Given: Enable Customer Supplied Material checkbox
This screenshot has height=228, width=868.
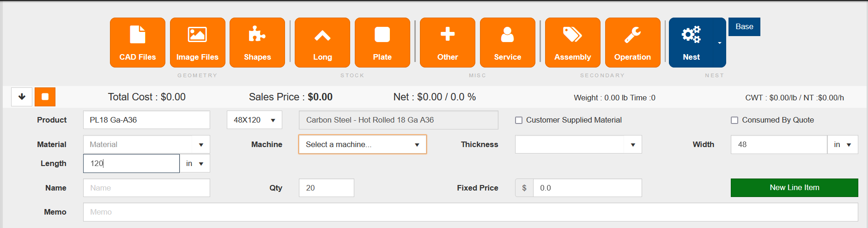Looking at the screenshot, I should 519,120.
